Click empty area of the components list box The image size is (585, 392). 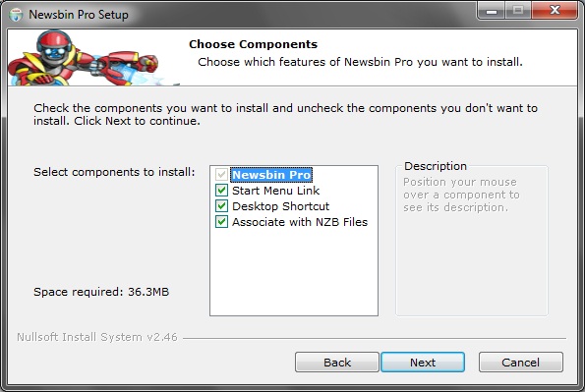(294, 272)
